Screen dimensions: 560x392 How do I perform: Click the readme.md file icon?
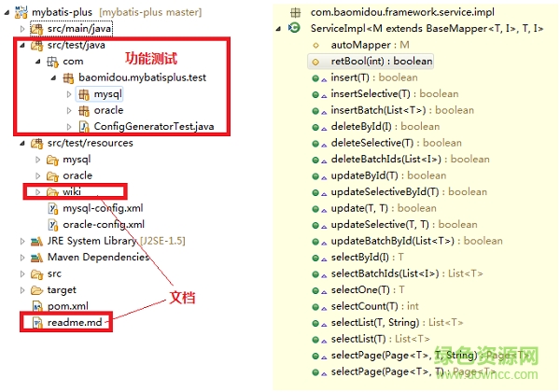tap(37, 323)
